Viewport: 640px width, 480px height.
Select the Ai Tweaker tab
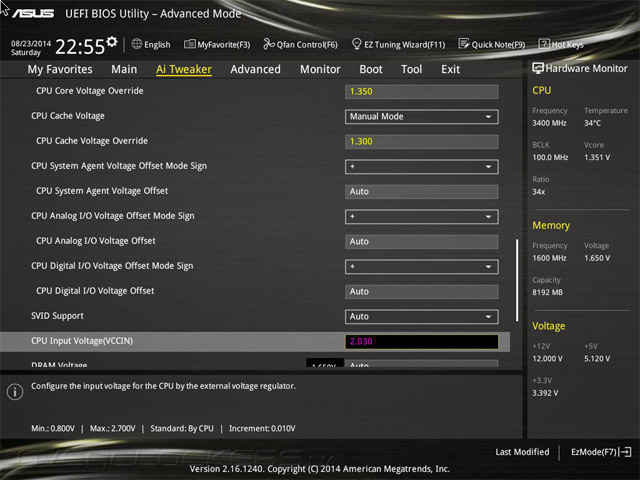pyautogui.click(x=184, y=69)
